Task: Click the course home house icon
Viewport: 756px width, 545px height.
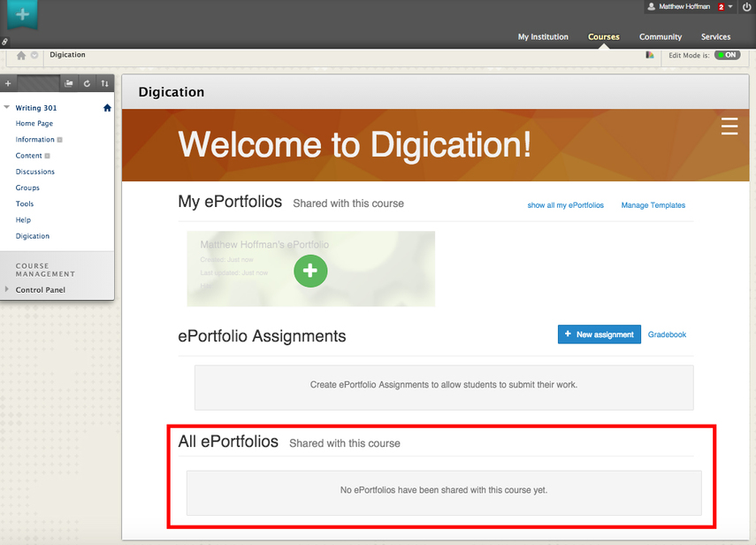Action: 107,108
